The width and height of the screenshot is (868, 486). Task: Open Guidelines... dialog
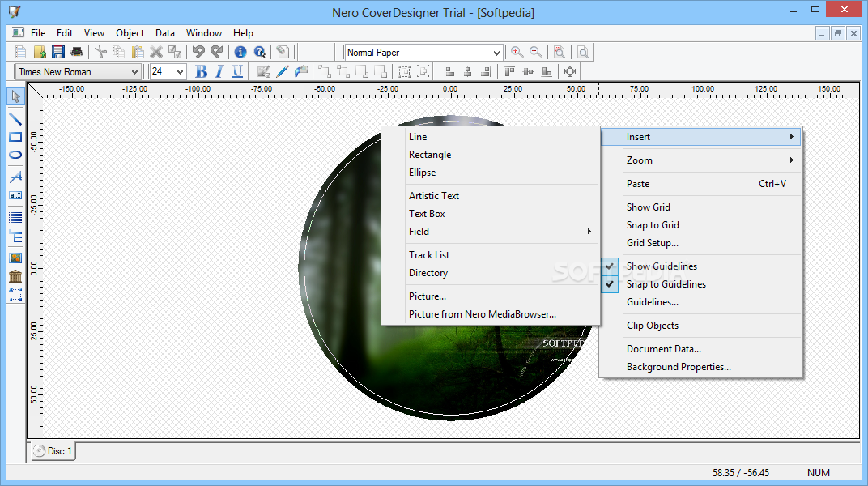[701, 301]
